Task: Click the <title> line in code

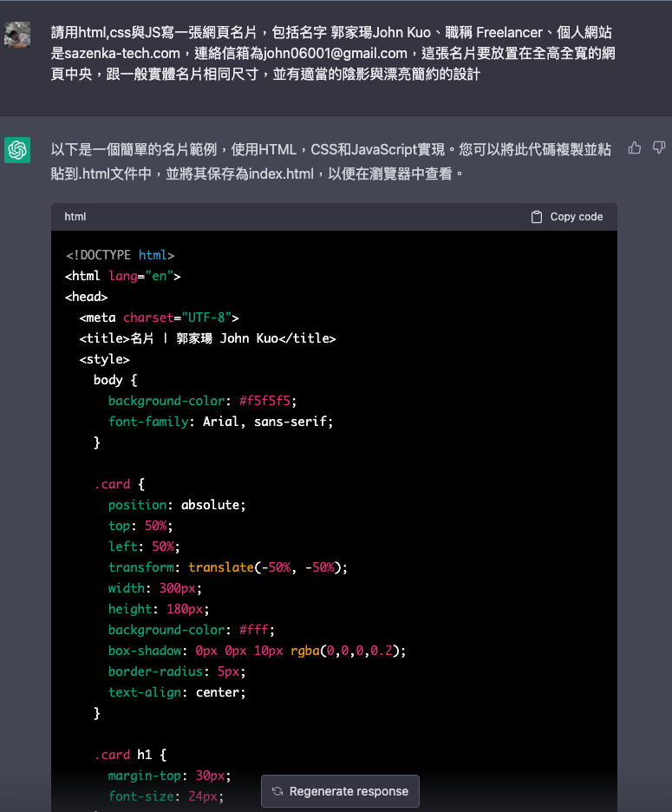Action: pos(207,338)
